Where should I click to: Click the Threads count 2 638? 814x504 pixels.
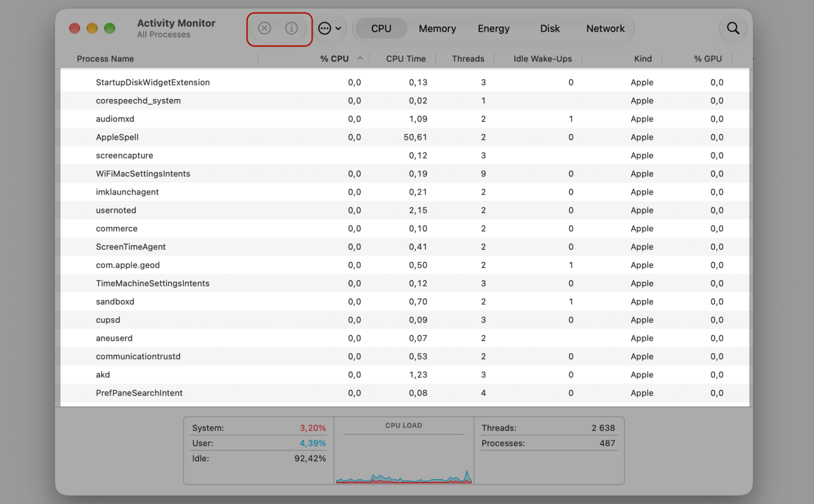tap(603, 428)
